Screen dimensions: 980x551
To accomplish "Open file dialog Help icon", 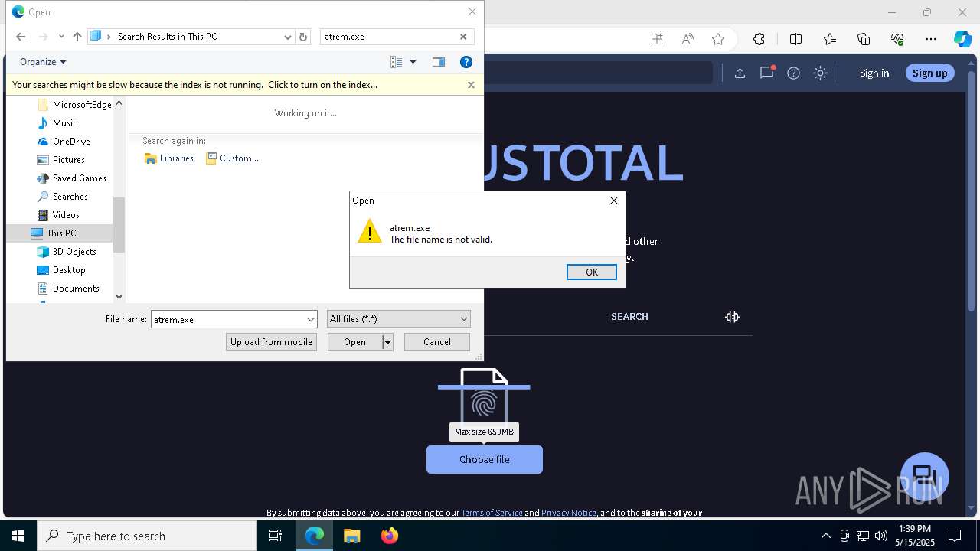I will (466, 62).
